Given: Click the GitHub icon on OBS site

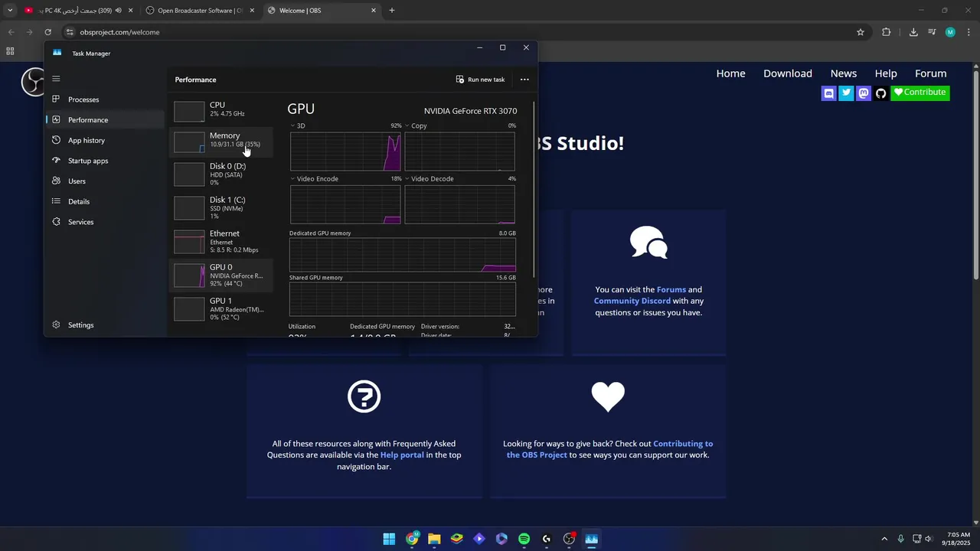Looking at the screenshot, I should point(881,93).
